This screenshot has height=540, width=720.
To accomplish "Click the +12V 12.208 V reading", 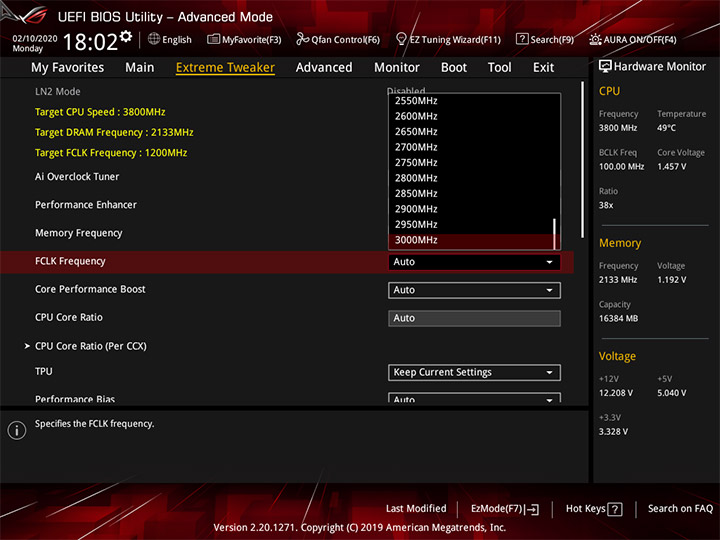I will tap(616, 393).
